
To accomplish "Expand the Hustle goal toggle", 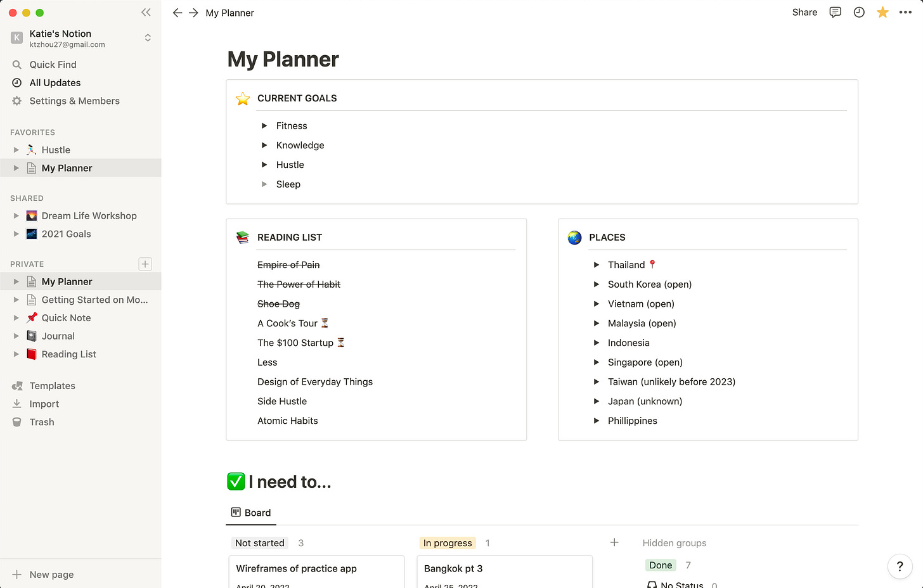I will (264, 165).
